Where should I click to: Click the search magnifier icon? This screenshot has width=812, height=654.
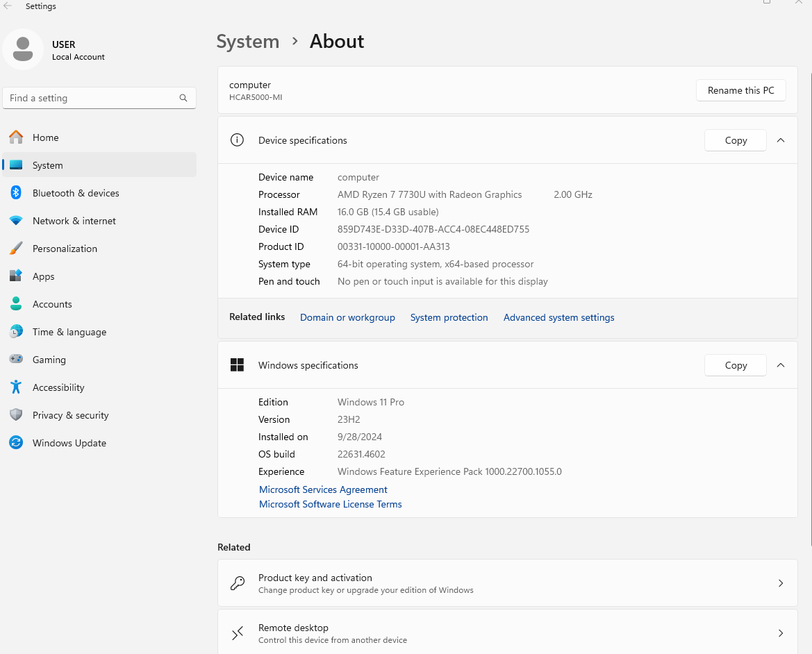click(x=183, y=98)
